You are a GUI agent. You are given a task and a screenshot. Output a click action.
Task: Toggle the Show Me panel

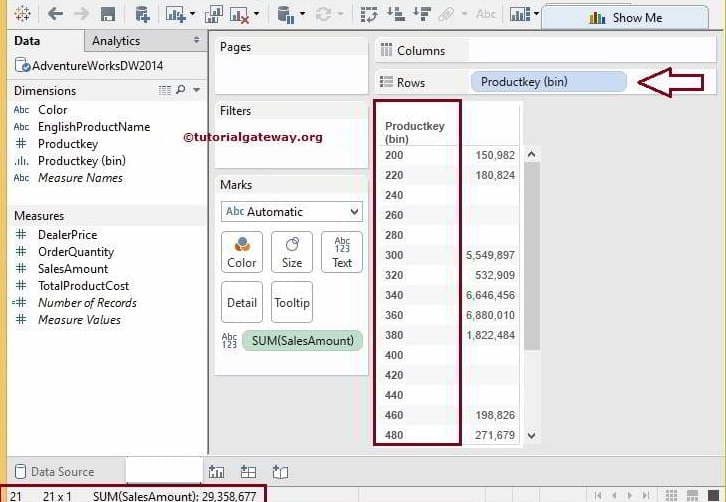tap(625, 18)
